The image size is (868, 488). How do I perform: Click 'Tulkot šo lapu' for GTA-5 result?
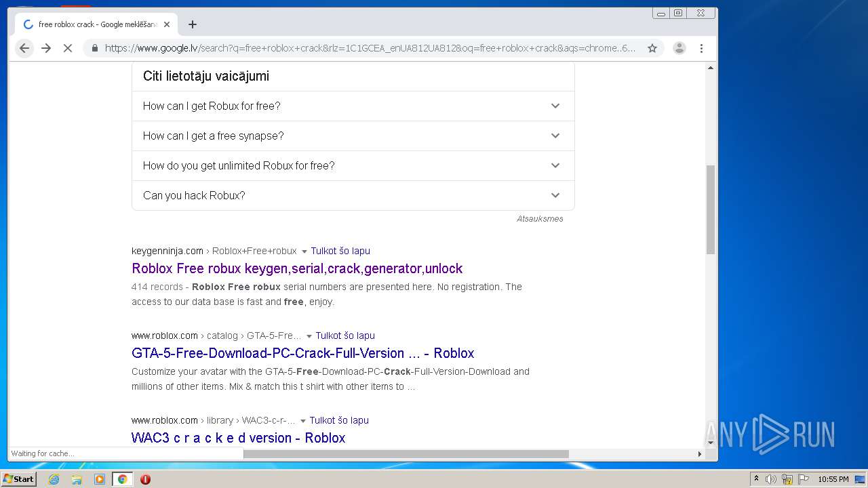coord(345,335)
